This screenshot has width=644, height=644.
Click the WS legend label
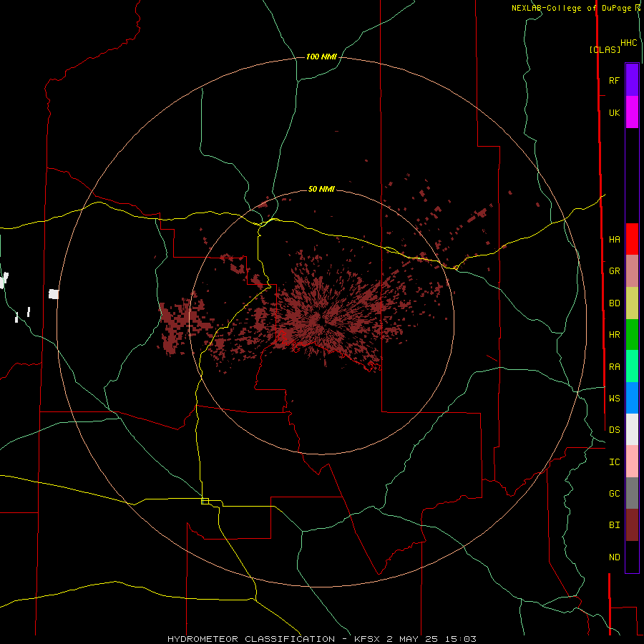tap(614, 398)
